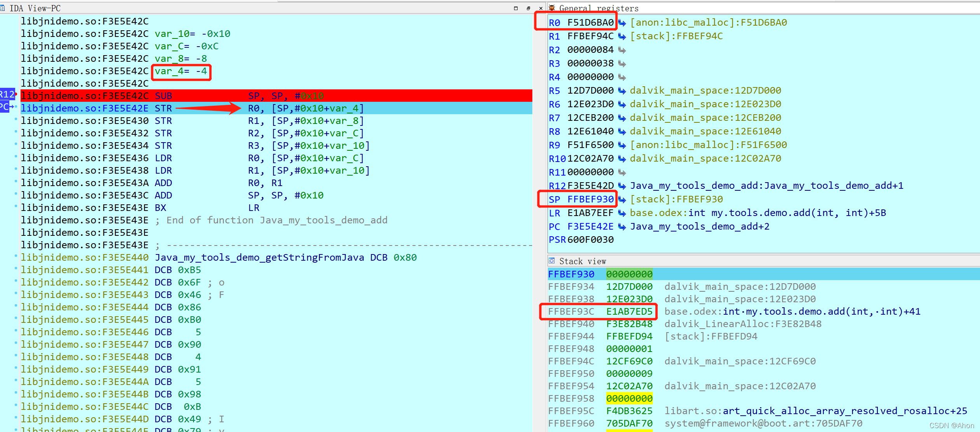Toggle the breakpoint dot on the SUB SP line
Image resolution: width=980 pixels, height=432 pixels.
16,94
